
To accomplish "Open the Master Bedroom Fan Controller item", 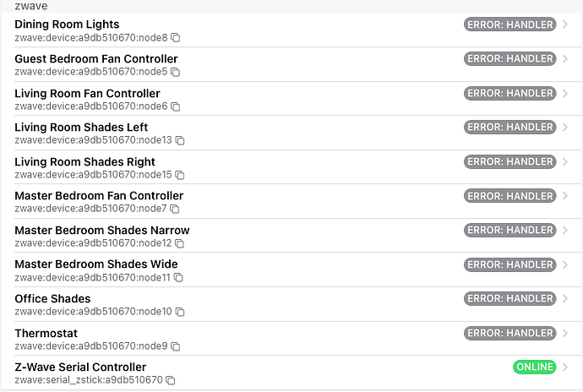I will pyautogui.click(x=99, y=196).
